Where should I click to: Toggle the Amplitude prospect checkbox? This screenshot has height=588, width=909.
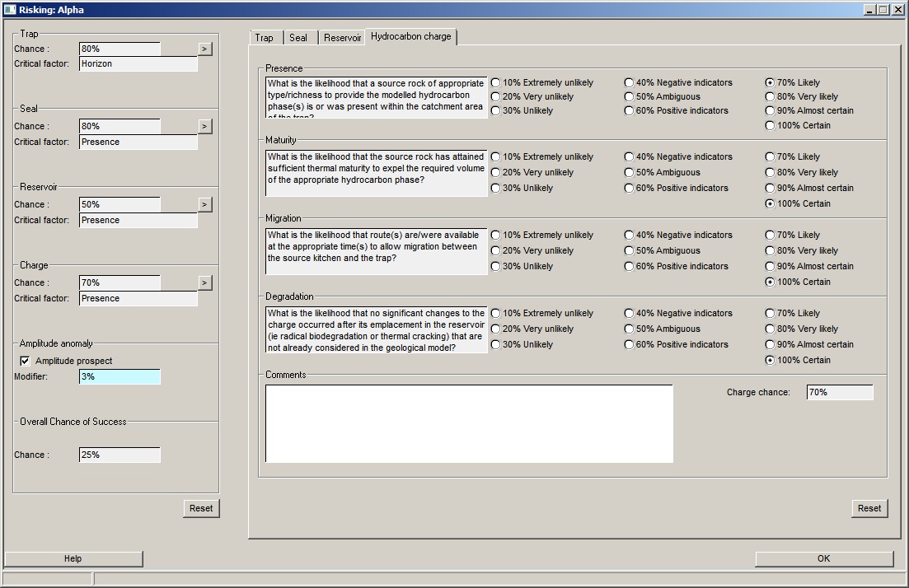25,361
